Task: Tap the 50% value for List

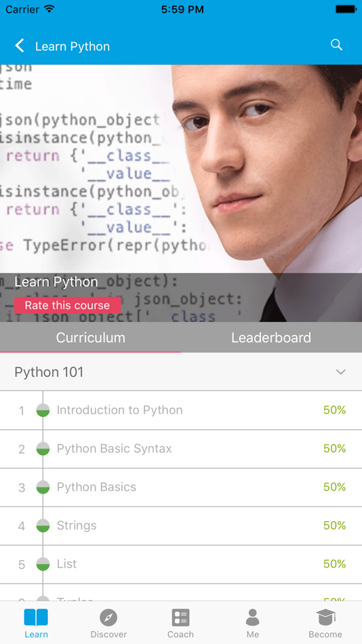Action: 334,564
